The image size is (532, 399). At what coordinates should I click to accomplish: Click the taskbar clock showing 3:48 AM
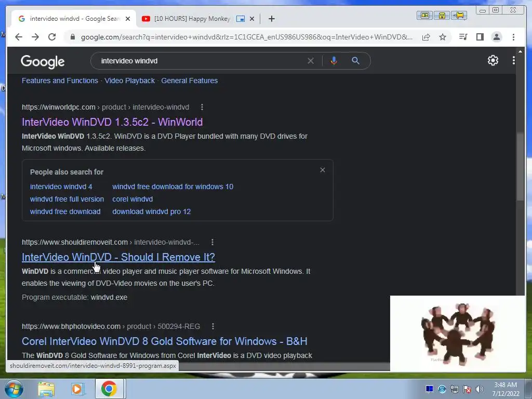coord(506,389)
